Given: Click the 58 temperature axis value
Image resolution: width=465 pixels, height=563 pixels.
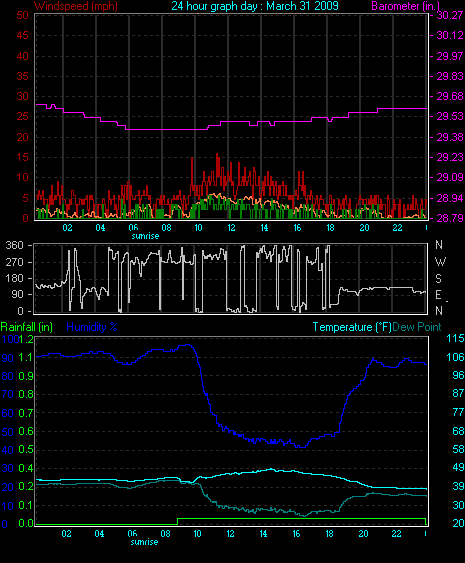Looking at the screenshot, I should (x=458, y=449).
